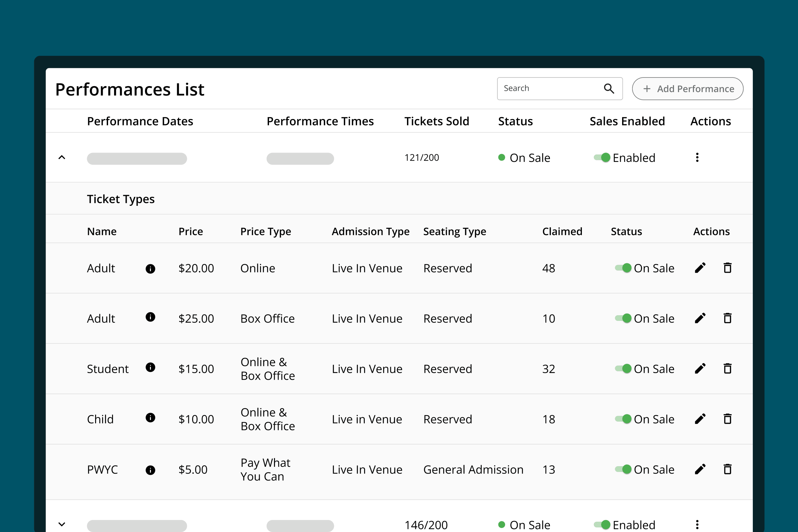The width and height of the screenshot is (798, 532).
Task: Edit the $20.00 Adult Online ticket
Action: (700, 268)
